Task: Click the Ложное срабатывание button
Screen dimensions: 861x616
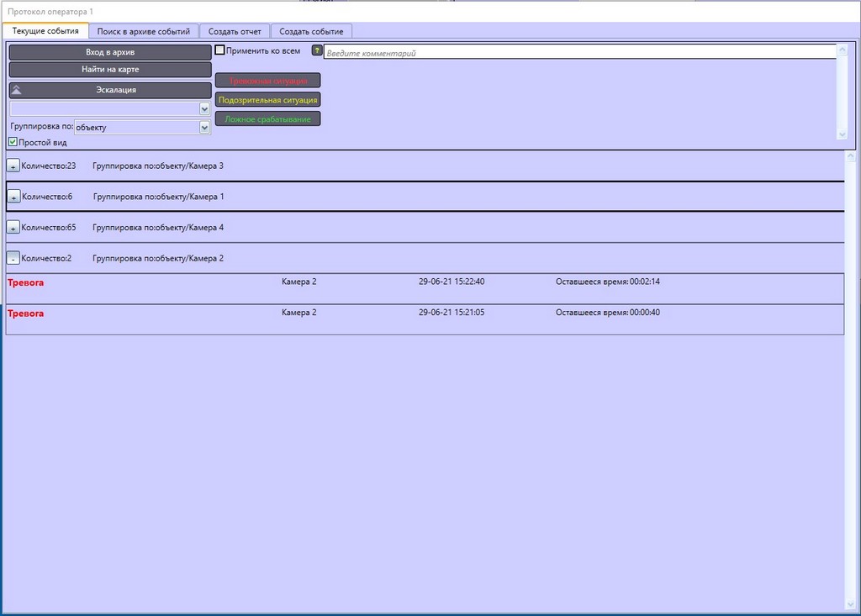Action: tap(268, 119)
